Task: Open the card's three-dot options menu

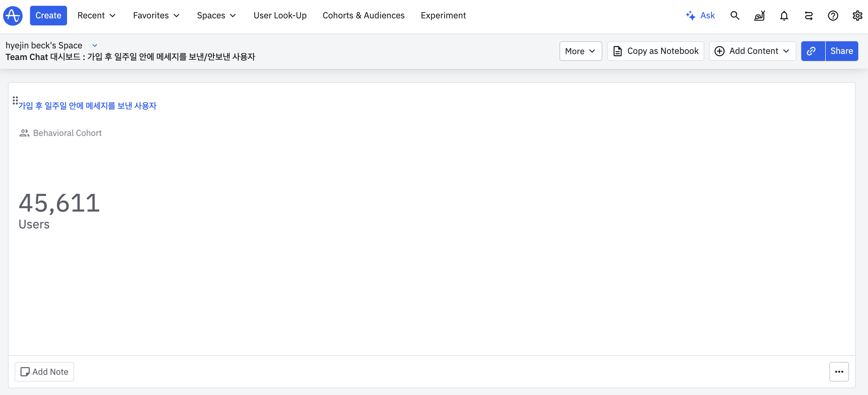Action: (x=839, y=371)
